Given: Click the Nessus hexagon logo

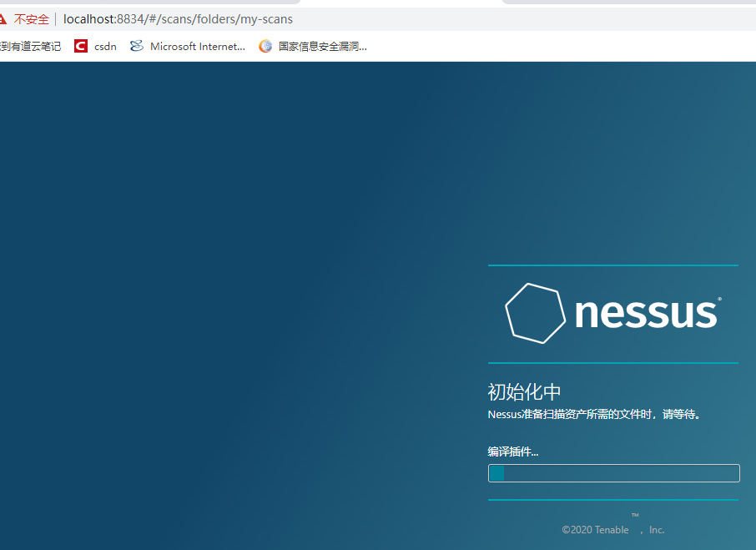Looking at the screenshot, I should tap(535, 313).
